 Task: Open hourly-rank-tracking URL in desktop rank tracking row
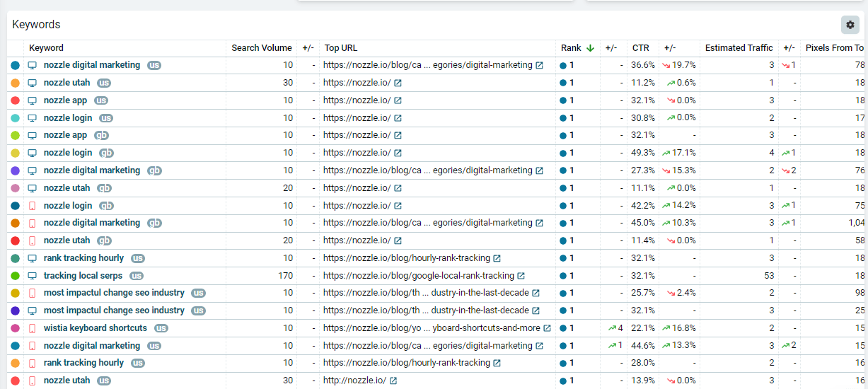click(406, 258)
